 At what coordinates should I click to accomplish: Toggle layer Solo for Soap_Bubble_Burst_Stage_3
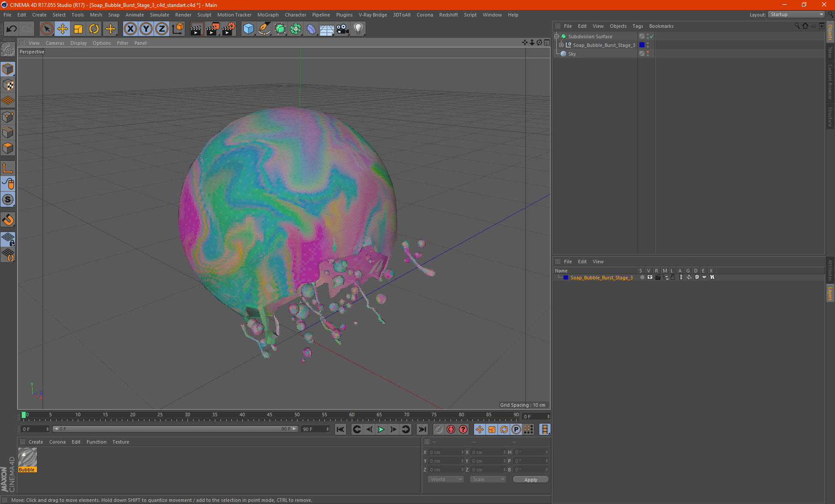(642, 277)
